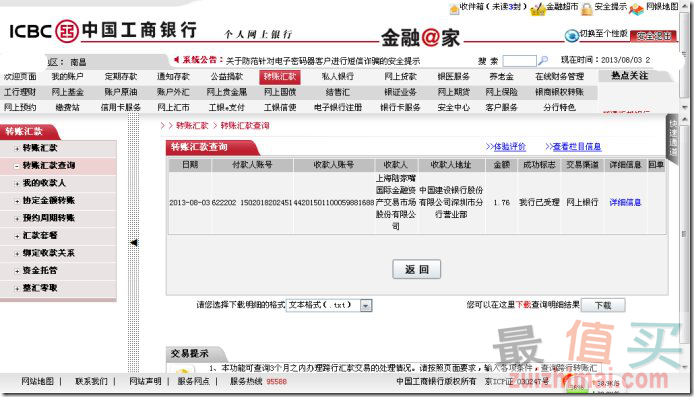Open the 工银e支付 menu item
This screenshot has height=397, width=694.
click(x=227, y=107)
